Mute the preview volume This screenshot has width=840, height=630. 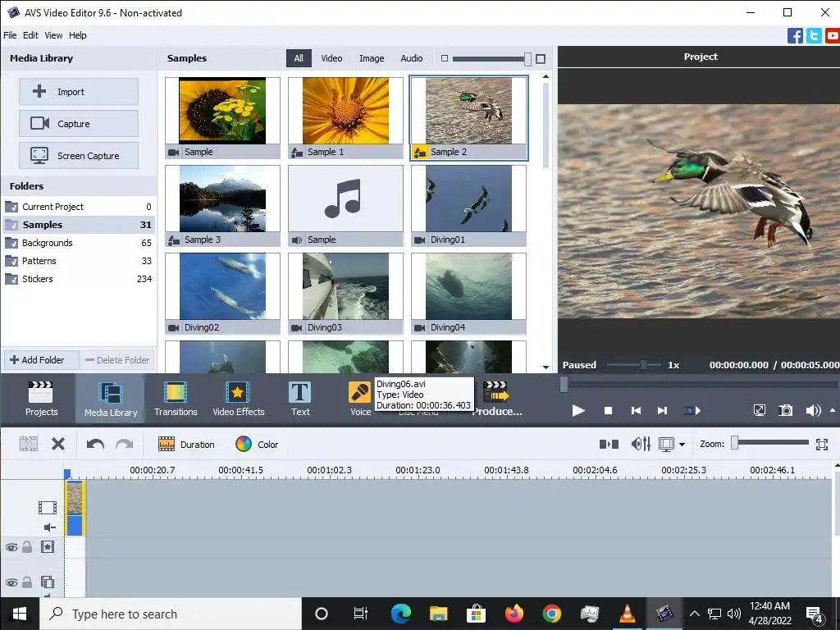click(x=813, y=410)
